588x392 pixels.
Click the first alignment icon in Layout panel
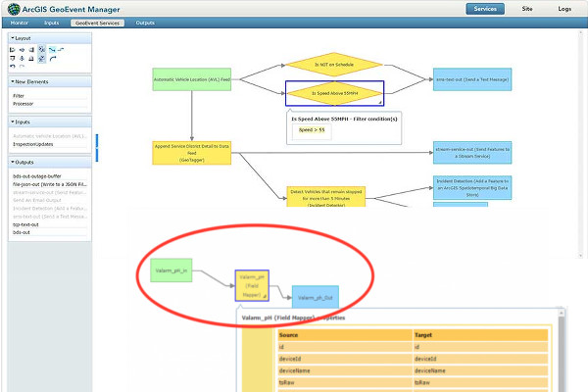coord(13,48)
